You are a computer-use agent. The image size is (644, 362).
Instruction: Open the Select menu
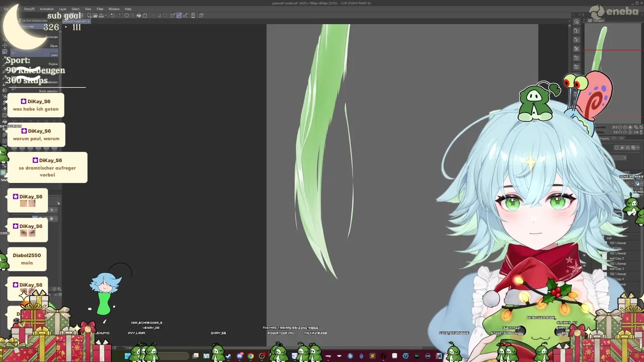point(75,9)
